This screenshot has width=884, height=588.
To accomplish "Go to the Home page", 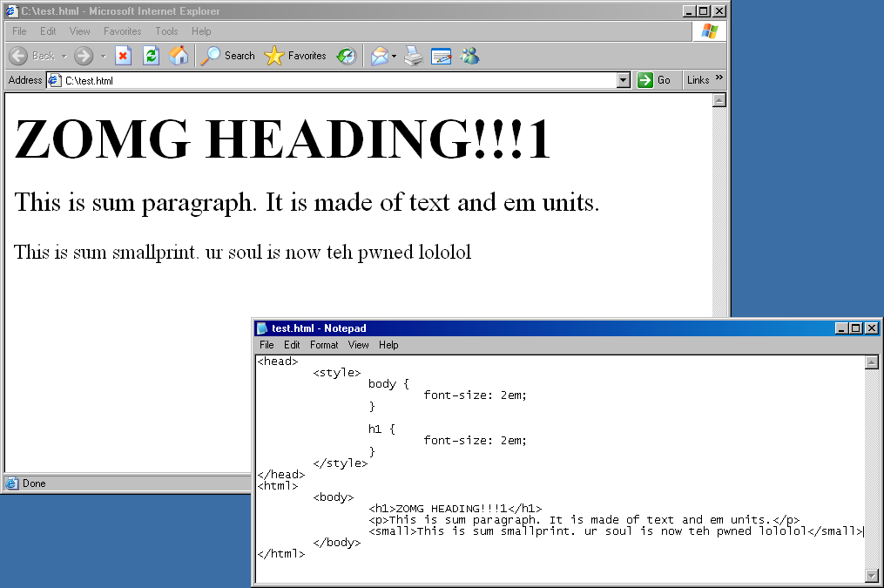I will pos(178,56).
